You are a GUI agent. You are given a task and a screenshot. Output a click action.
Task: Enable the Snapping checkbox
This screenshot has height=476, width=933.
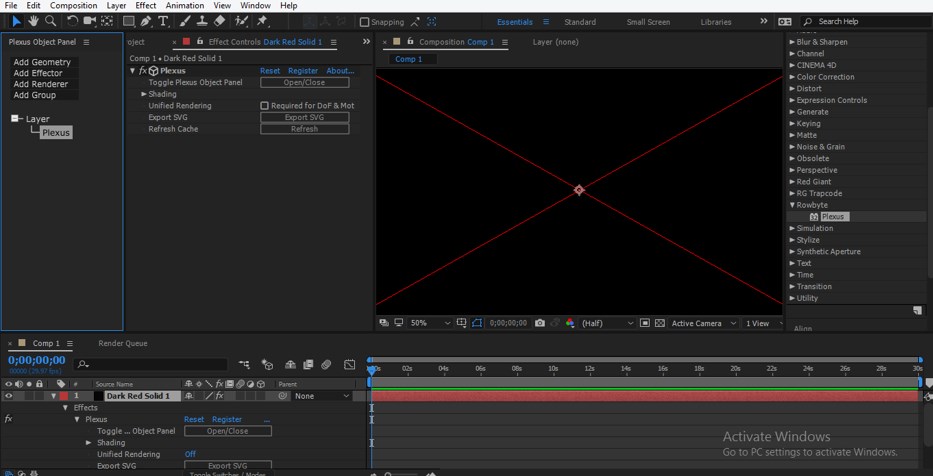(365, 22)
